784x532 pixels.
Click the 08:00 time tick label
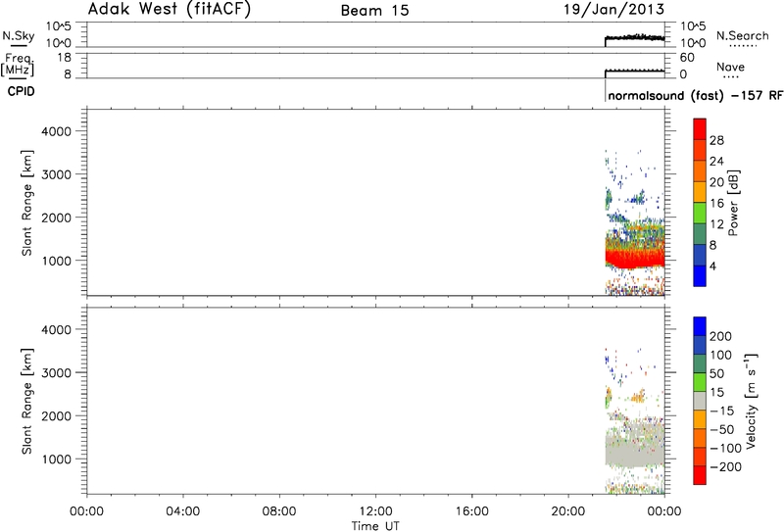click(x=279, y=511)
